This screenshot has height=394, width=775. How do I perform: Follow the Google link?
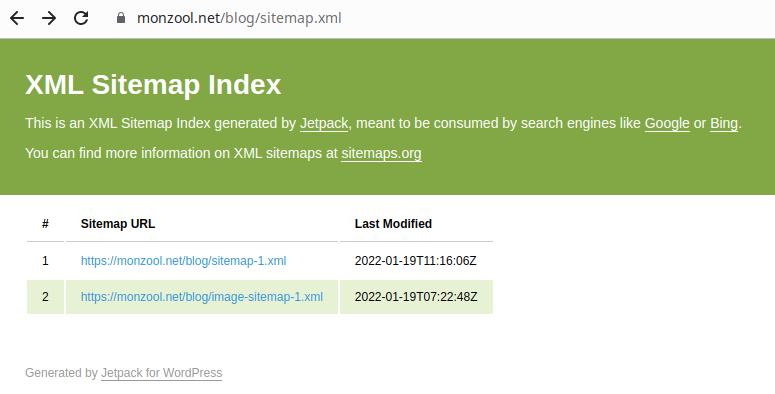(667, 123)
